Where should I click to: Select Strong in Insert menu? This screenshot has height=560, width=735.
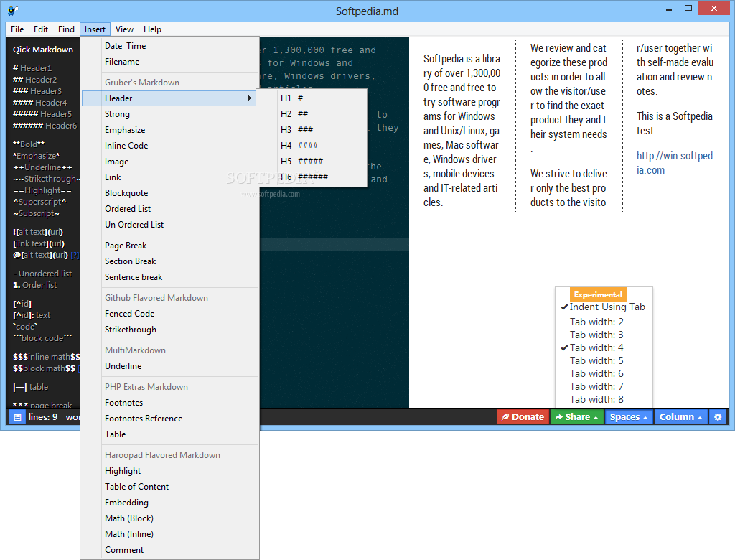pyautogui.click(x=169, y=114)
